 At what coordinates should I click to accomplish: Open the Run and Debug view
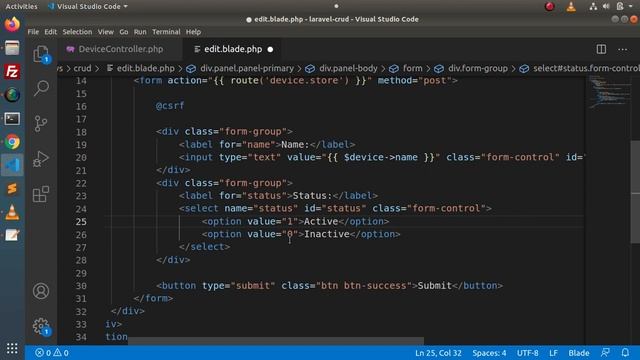(41, 159)
